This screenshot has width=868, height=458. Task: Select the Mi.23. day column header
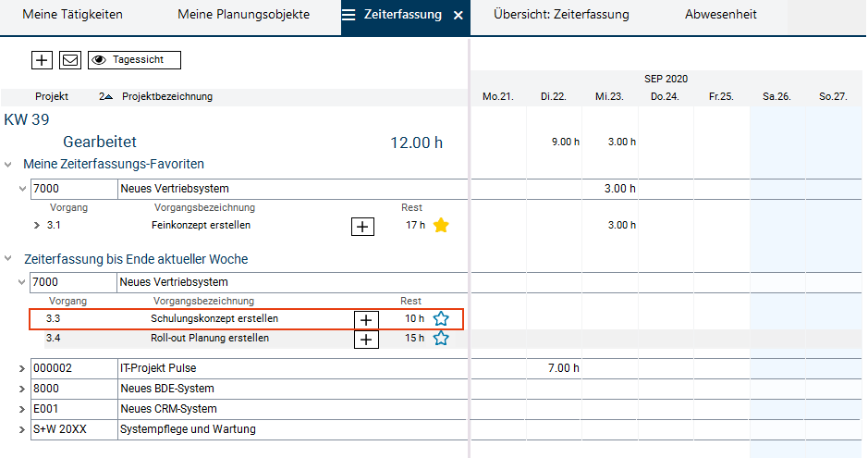[x=609, y=96]
